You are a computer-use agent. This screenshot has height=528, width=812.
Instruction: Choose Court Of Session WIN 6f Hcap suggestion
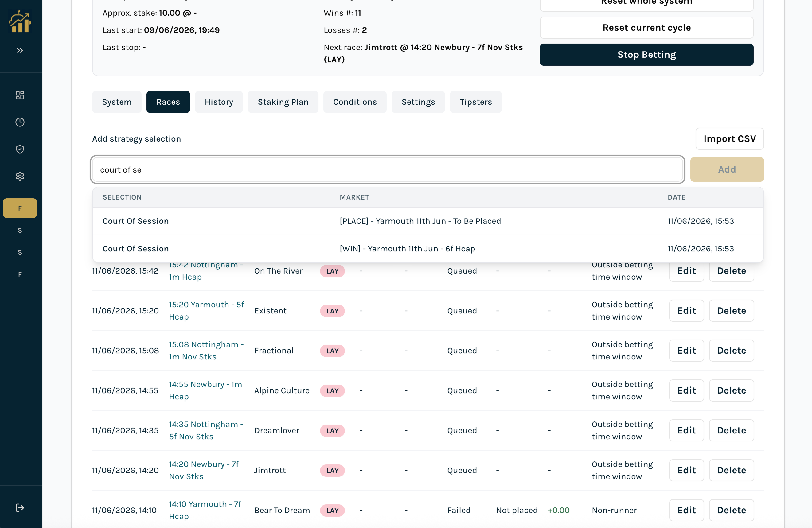point(428,249)
